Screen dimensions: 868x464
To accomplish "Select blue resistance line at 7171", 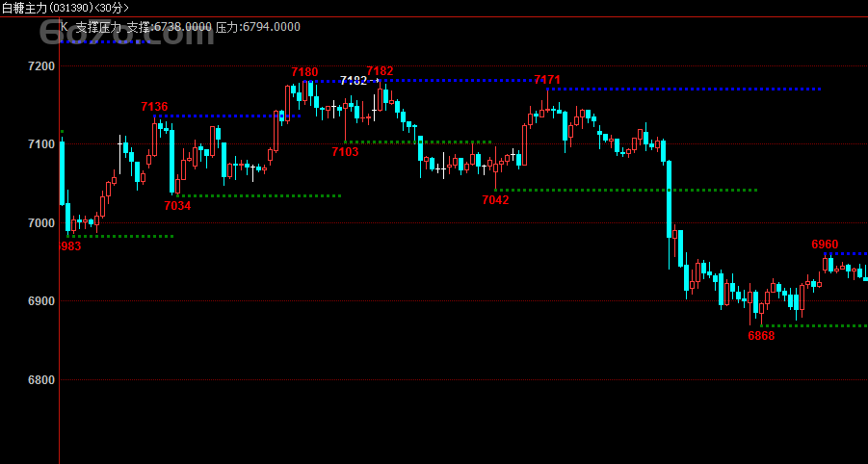I will click(x=684, y=89).
